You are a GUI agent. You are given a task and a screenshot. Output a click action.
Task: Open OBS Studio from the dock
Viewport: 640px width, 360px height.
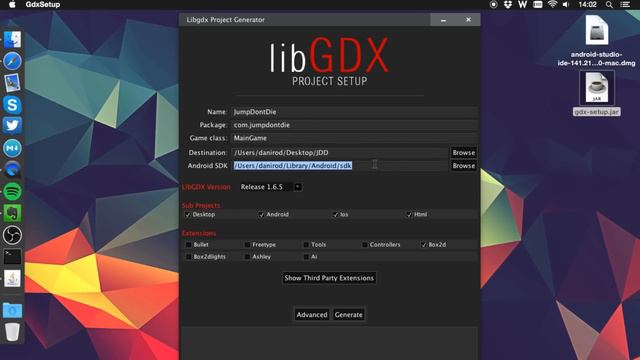12,235
